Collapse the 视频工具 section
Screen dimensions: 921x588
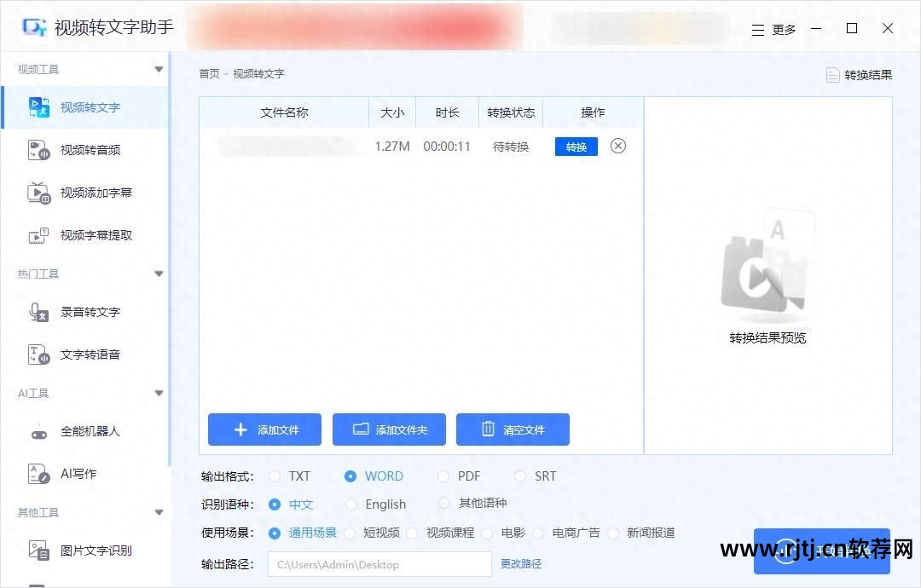(159, 69)
